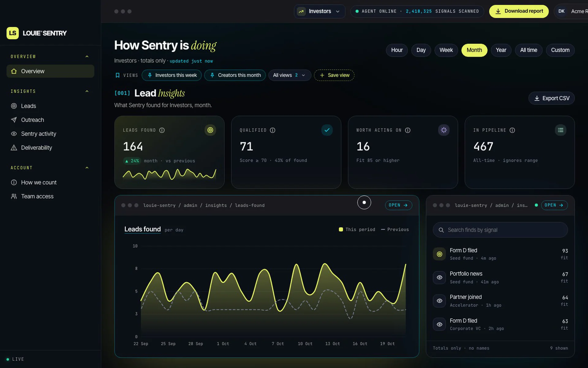Click the checkmark icon on Qualified card

tap(327, 130)
